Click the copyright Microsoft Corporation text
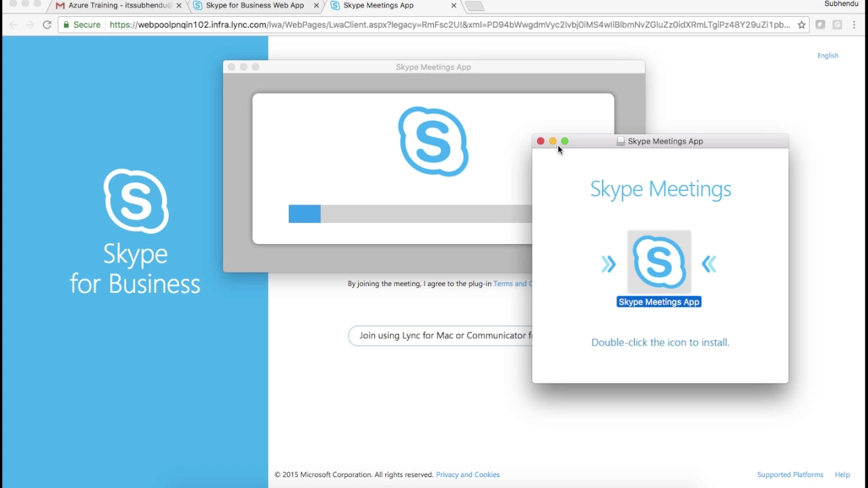 [354, 475]
